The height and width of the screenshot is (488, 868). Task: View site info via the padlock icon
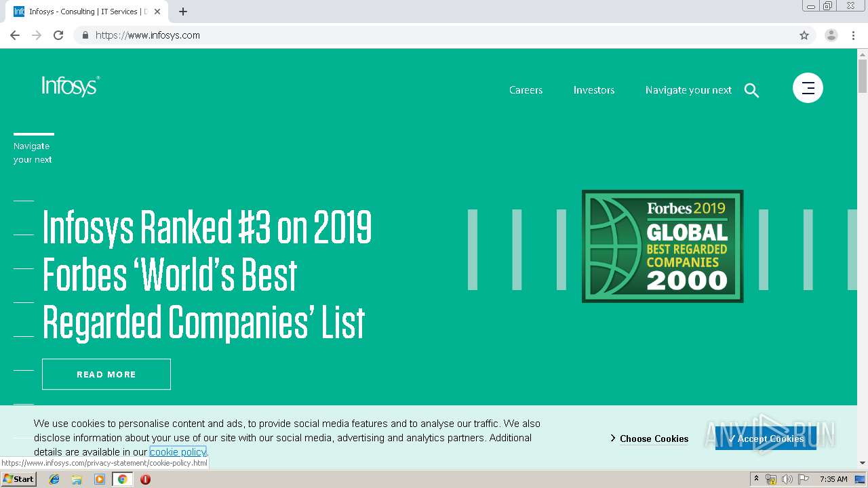pyautogui.click(x=85, y=35)
